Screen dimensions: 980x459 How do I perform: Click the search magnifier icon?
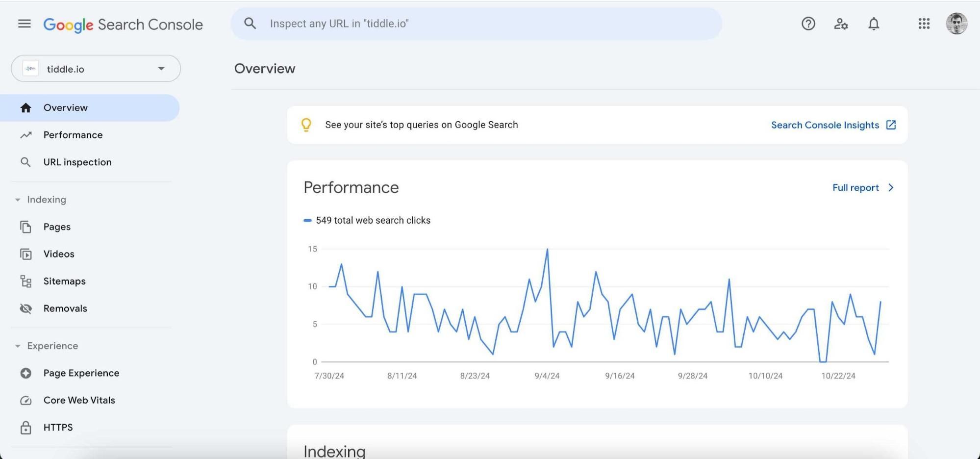pyautogui.click(x=250, y=23)
